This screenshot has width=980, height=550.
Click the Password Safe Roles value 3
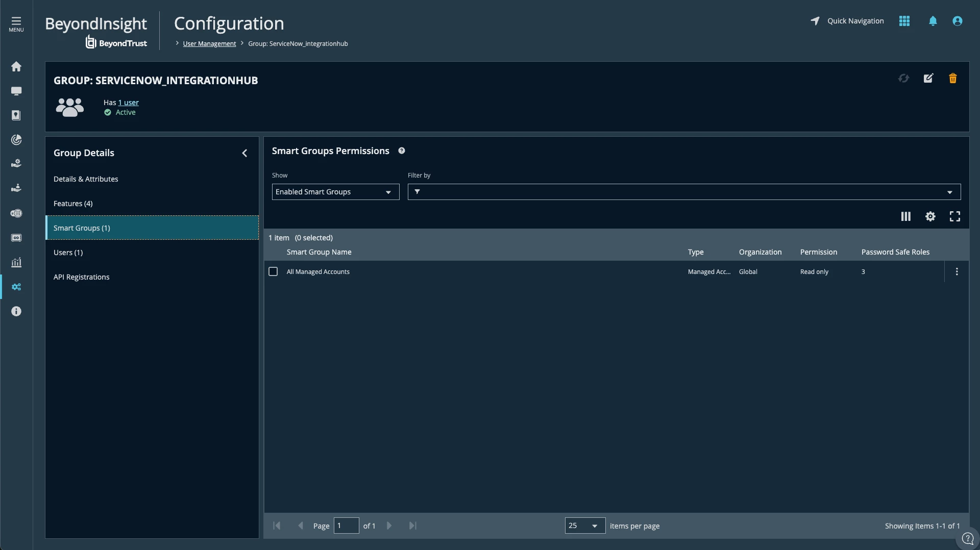pos(863,272)
